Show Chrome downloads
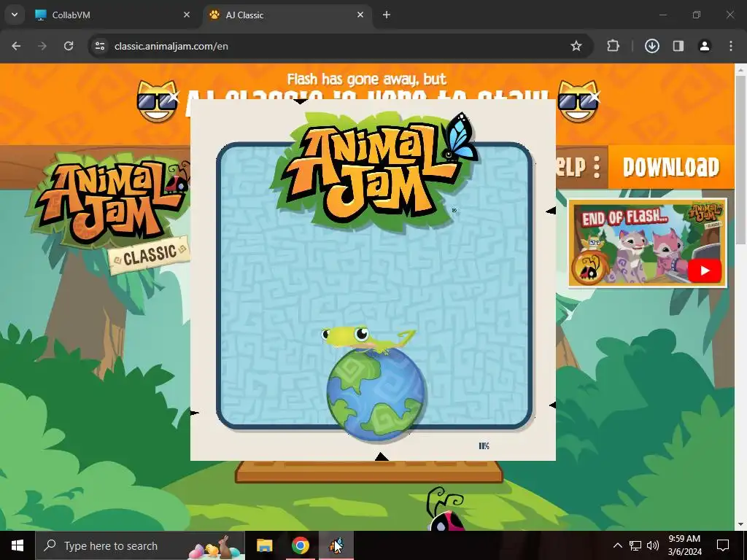The width and height of the screenshot is (747, 560). click(651, 46)
